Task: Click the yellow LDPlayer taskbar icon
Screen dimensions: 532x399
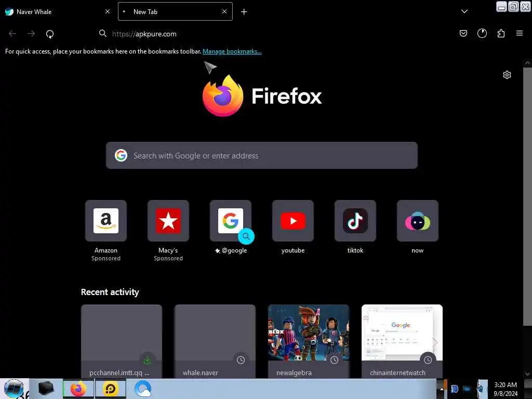Action: (x=111, y=389)
